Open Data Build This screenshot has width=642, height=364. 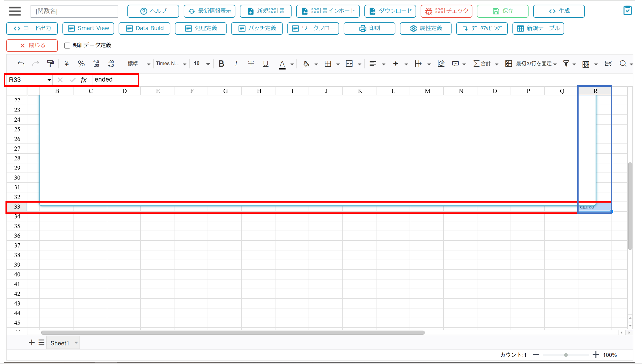[144, 28]
